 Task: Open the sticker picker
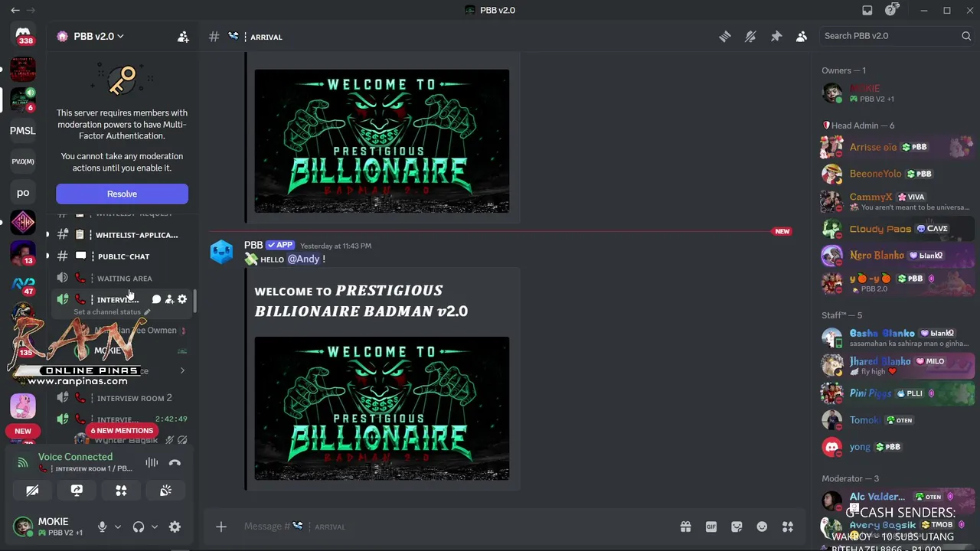(x=737, y=527)
